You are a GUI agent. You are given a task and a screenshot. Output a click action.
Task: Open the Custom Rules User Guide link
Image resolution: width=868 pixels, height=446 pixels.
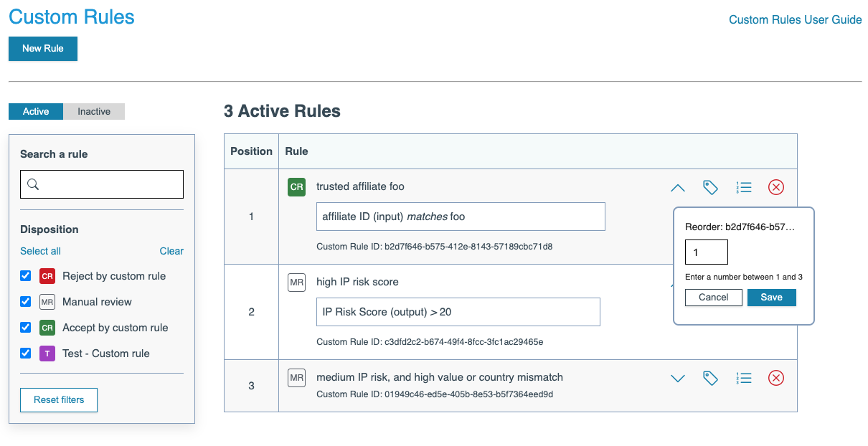tap(795, 20)
